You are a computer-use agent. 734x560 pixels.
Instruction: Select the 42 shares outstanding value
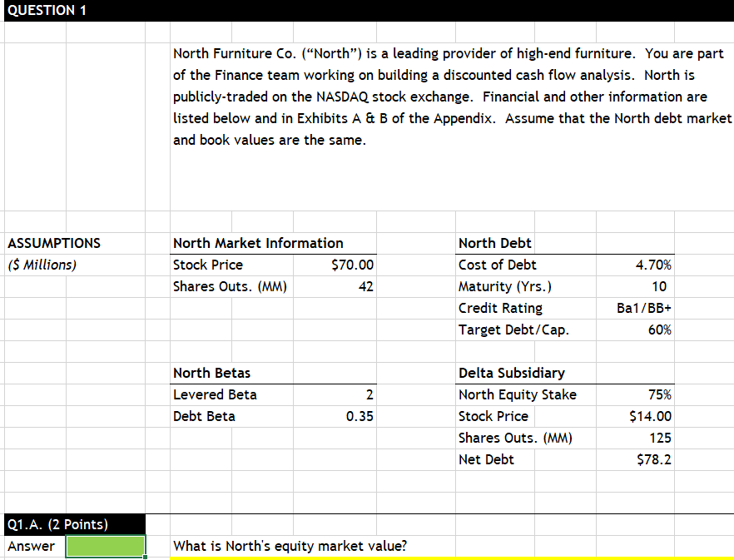click(x=366, y=286)
